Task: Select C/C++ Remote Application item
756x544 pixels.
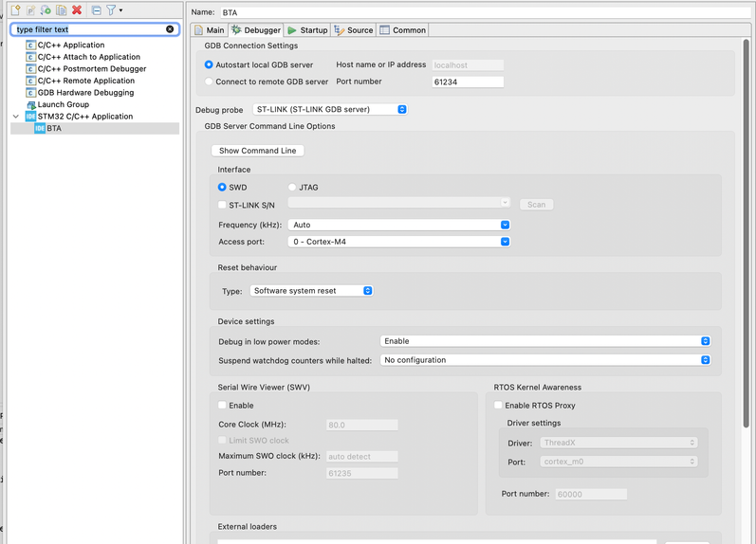Action: (x=85, y=81)
